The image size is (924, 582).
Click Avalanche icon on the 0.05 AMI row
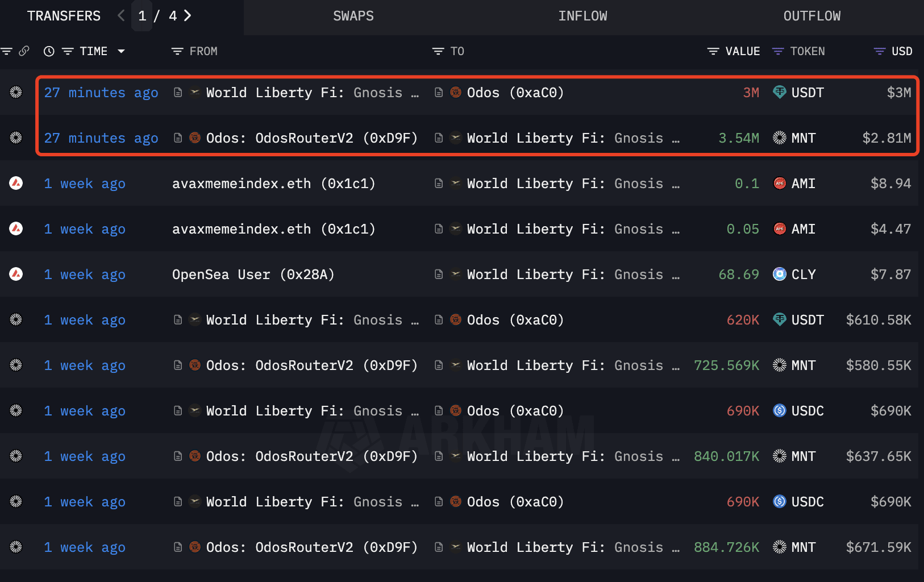point(16,228)
